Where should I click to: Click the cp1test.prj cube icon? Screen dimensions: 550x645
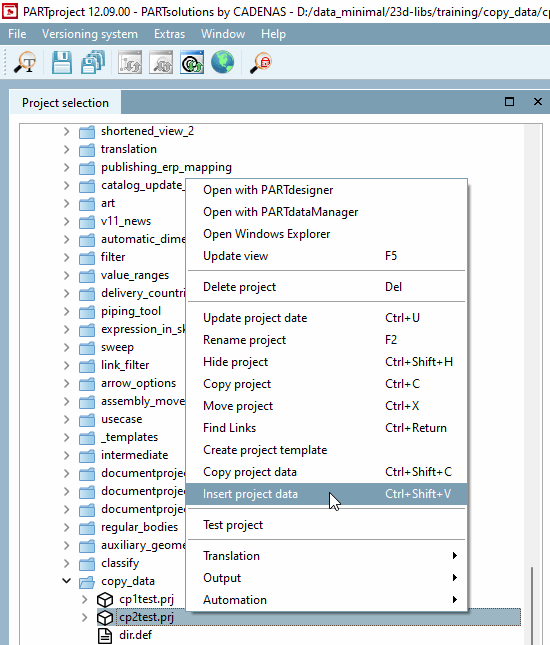pos(105,600)
